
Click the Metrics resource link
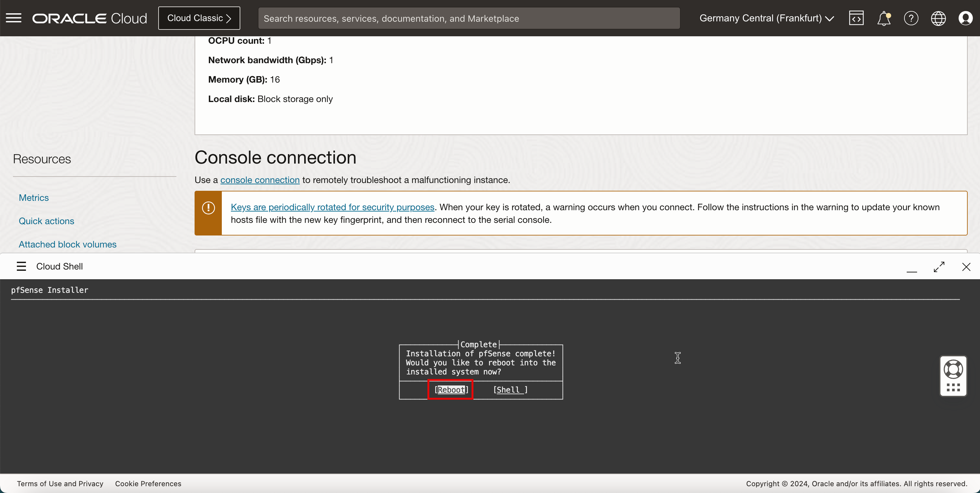[33, 198]
